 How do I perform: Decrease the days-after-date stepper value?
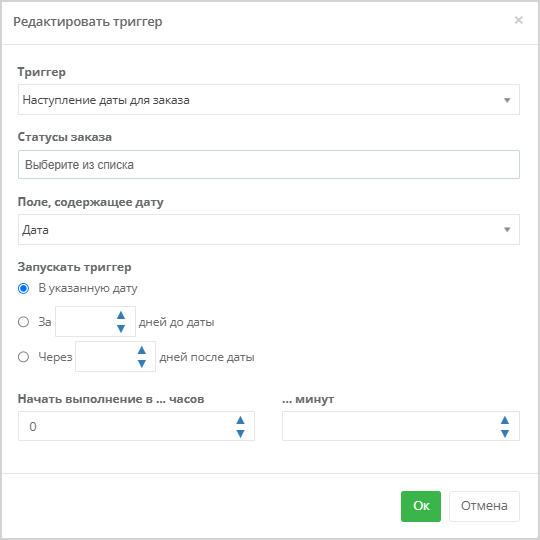pos(142,364)
